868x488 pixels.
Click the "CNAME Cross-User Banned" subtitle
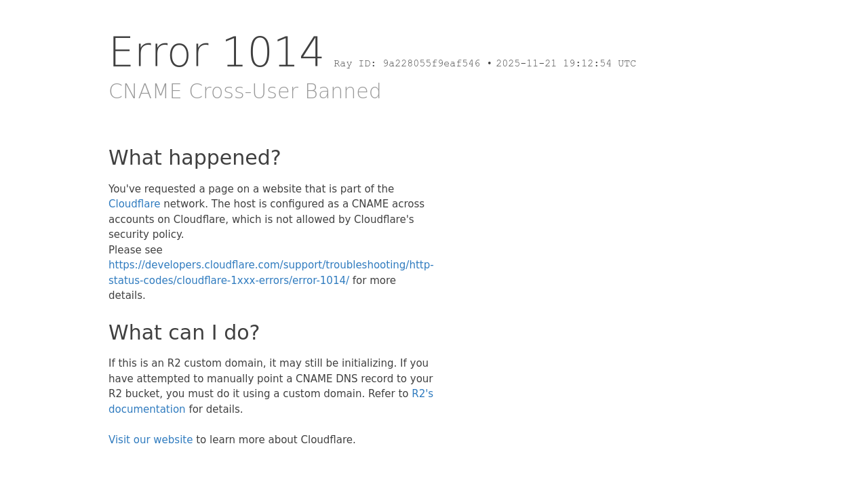pyautogui.click(x=245, y=91)
